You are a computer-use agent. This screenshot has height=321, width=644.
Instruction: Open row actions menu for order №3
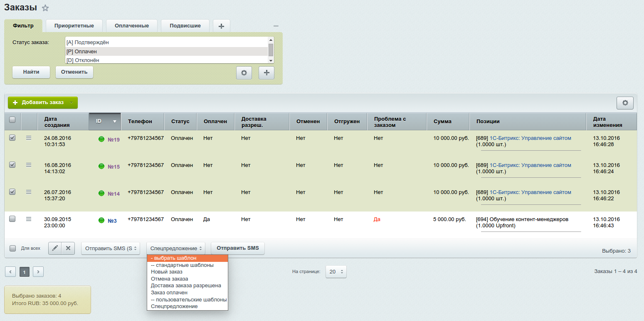point(29,219)
